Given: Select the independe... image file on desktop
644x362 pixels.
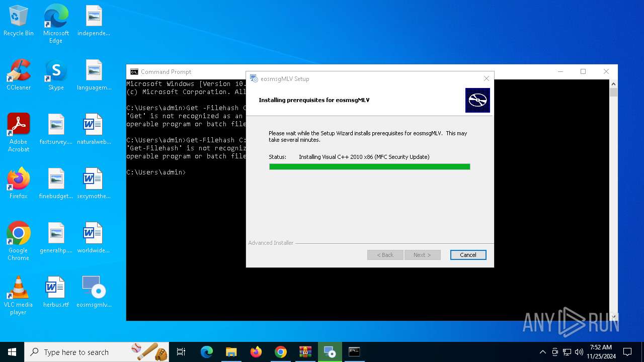Looking at the screenshot, I should point(94,21).
